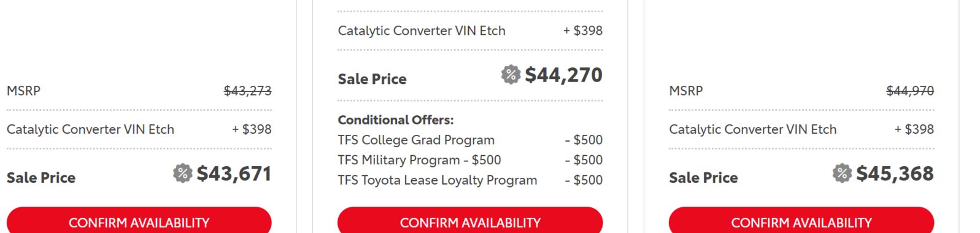The height and width of the screenshot is (233, 980).
Task: Click the Conditional Offers heading
Action: tap(396, 120)
